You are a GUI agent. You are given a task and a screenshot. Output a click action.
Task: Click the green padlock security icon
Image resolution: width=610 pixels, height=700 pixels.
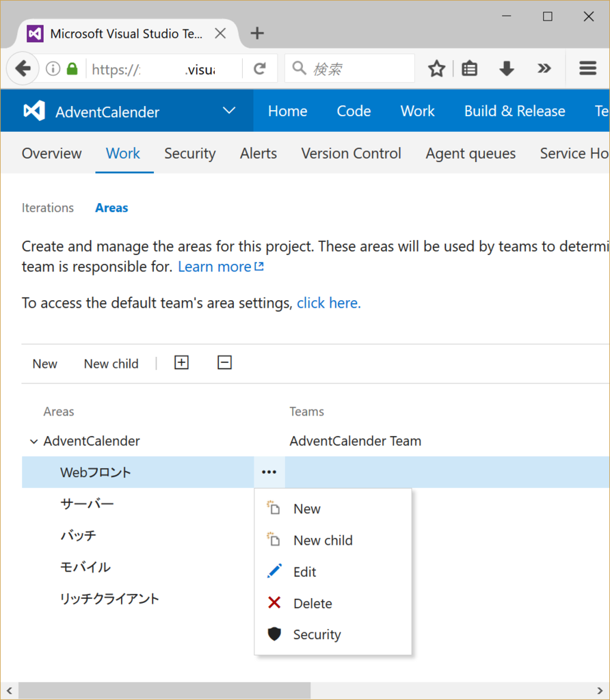[x=72, y=69]
